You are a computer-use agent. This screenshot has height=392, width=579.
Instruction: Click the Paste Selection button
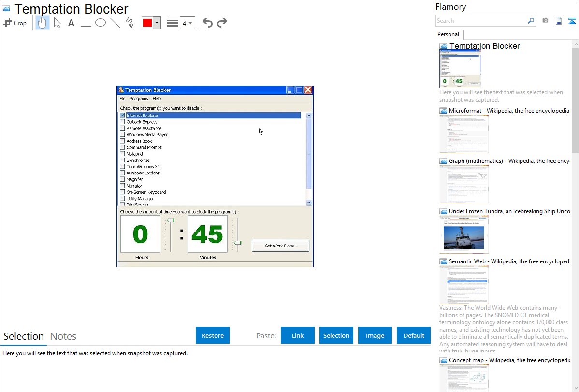[x=336, y=335]
